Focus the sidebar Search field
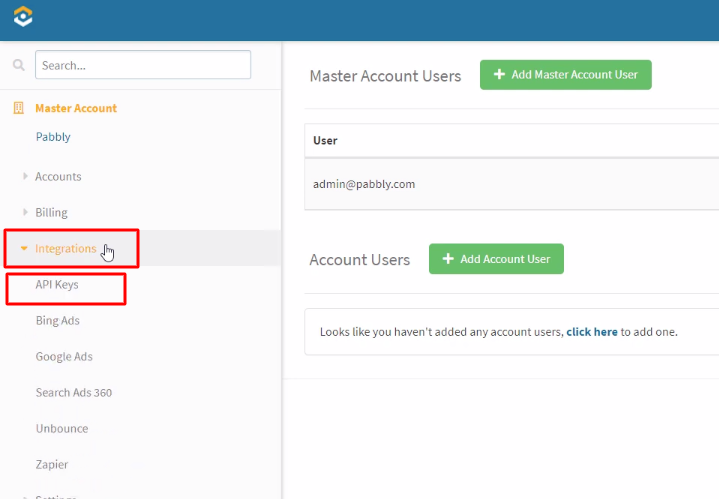The width and height of the screenshot is (719, 499). [x=143, y=65]
